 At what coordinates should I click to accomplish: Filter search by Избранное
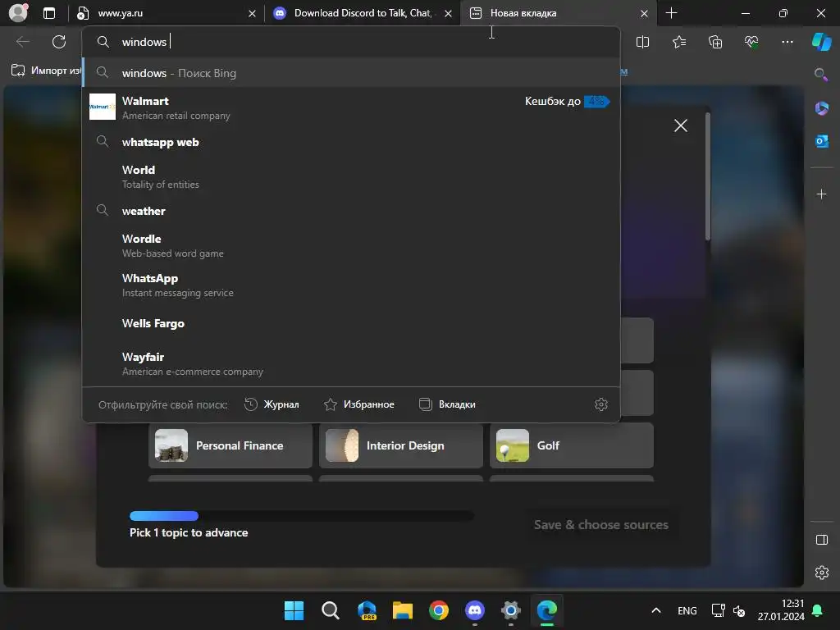click(x=359, y=404)
